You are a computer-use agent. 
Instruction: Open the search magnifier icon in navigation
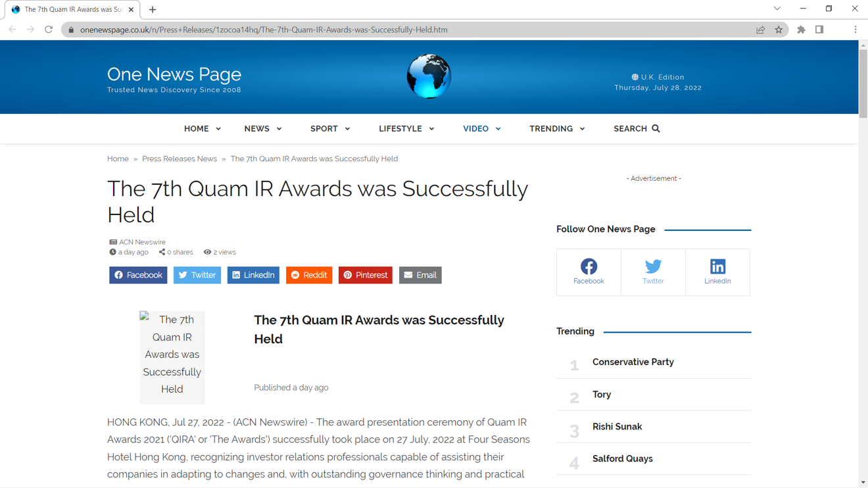[656, 129]
